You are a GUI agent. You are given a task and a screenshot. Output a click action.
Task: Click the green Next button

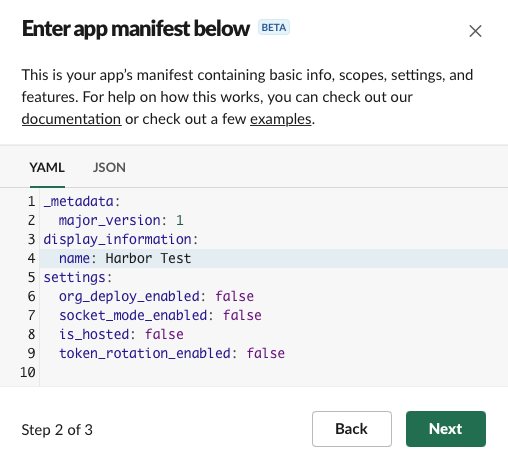click(446, 429)
